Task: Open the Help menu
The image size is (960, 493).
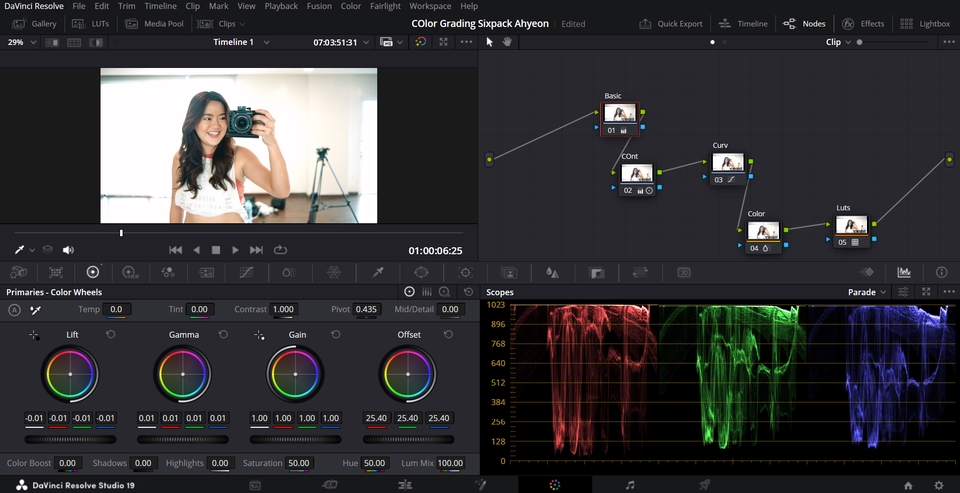Action: tap(469, 6)
